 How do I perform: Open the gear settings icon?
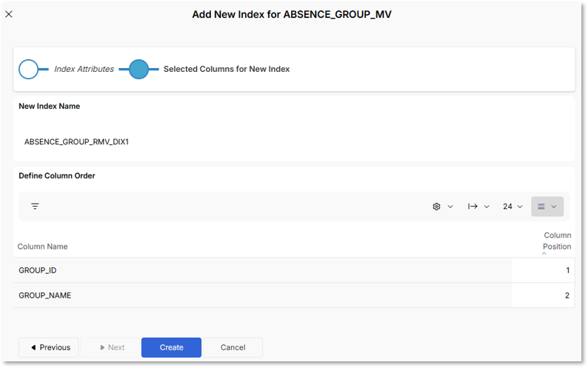pos(436,207)
